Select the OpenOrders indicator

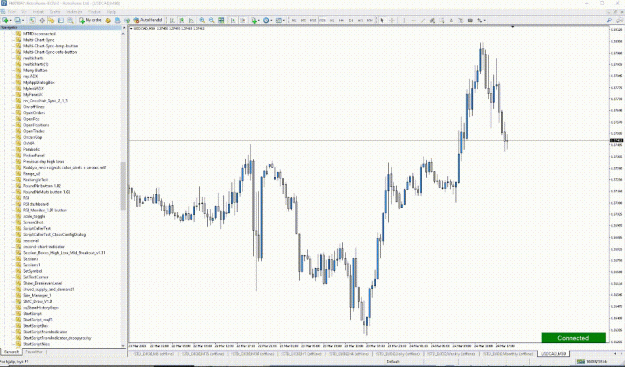point(33,113)
